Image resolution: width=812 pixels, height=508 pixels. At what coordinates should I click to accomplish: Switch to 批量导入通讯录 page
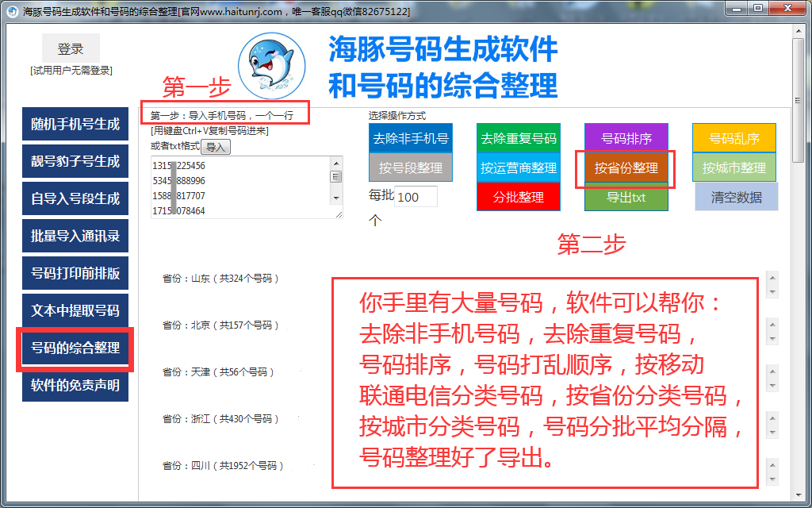(75, 237)
